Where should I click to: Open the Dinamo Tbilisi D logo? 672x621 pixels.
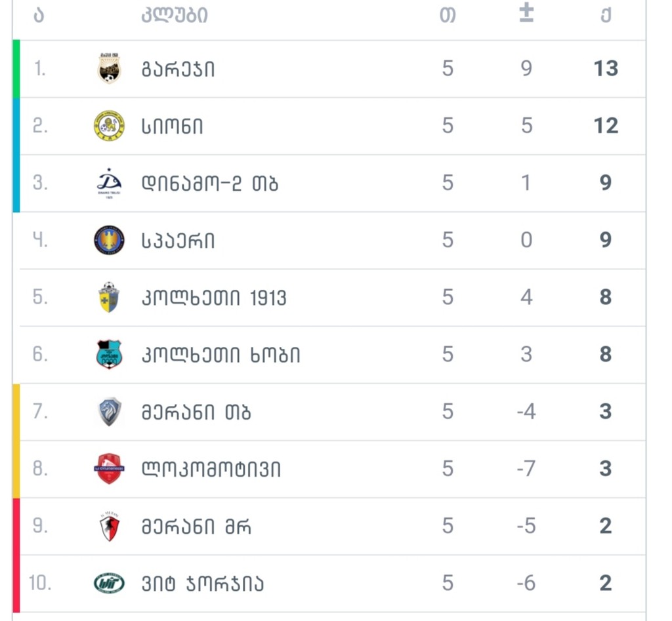point(110,184)
